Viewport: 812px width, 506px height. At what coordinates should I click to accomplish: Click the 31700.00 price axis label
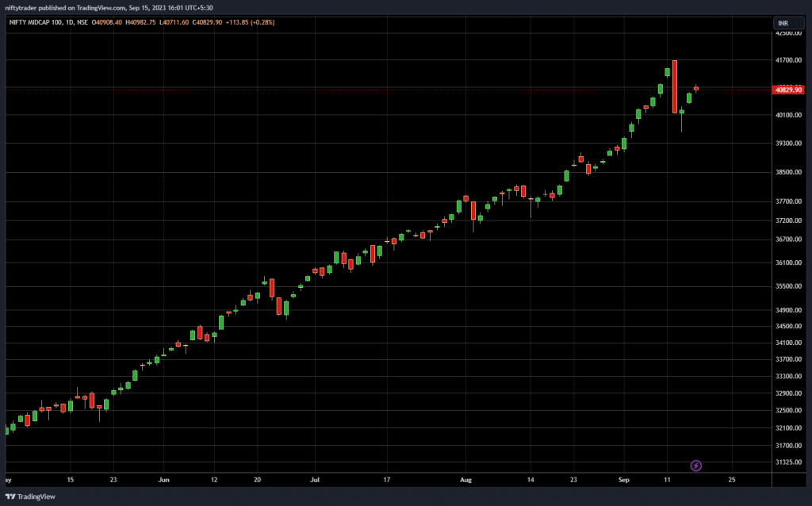tap(788, 446)
